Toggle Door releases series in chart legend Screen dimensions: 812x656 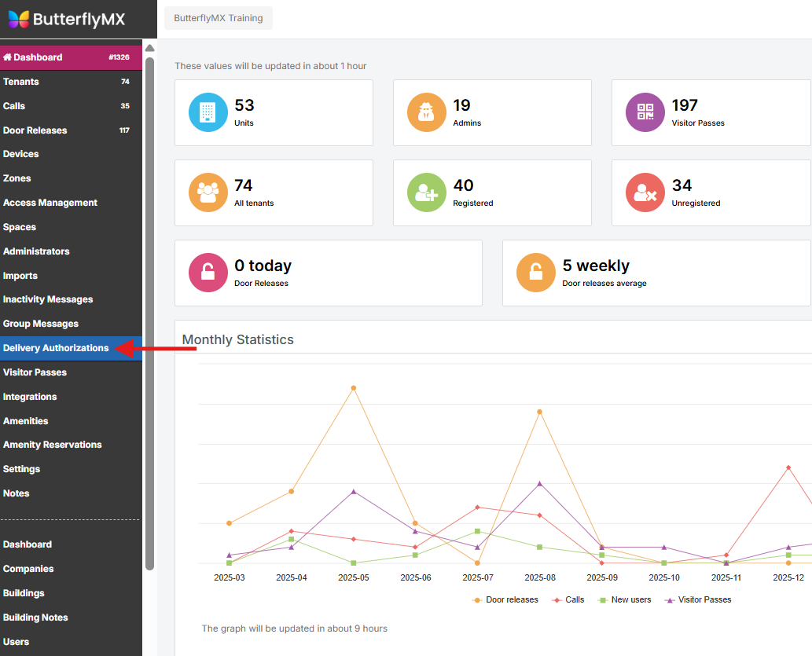click(505, 599)
